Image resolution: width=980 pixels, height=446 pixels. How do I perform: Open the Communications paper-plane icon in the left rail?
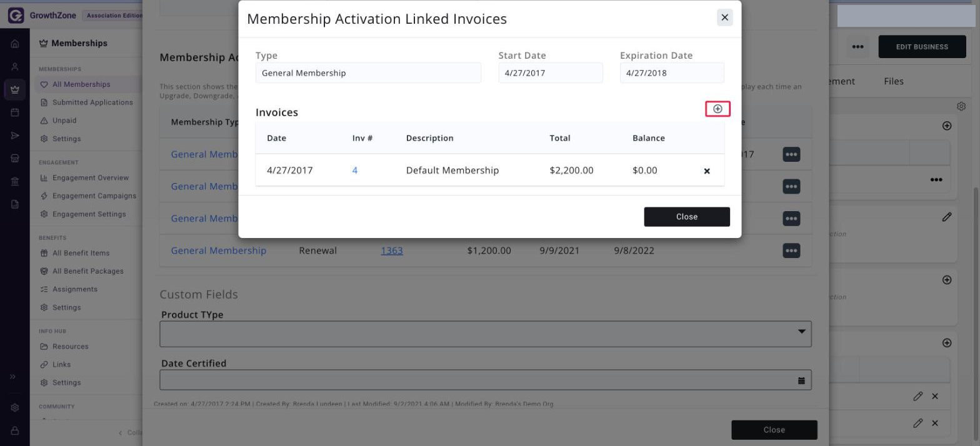(15, 136)
